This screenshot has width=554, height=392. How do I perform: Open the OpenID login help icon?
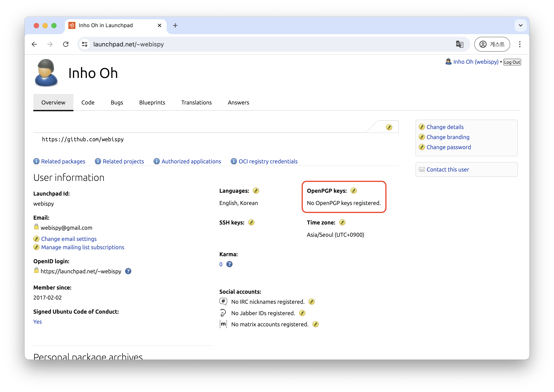(x=128, y=271)
